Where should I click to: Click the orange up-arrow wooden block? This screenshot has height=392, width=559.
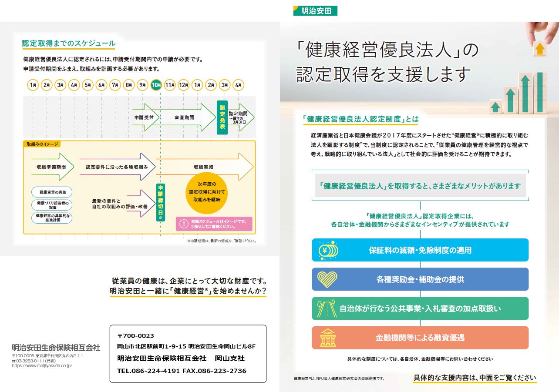[540, 48]
